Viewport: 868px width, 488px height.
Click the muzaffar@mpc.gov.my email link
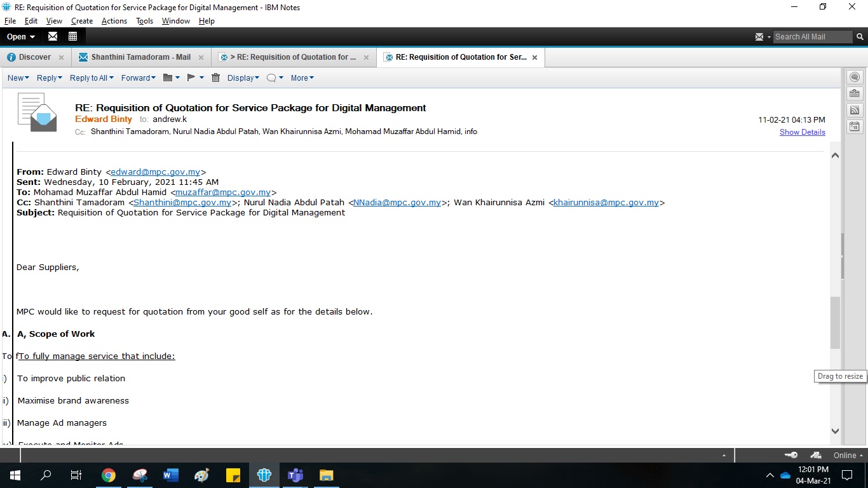coord(223,192)
